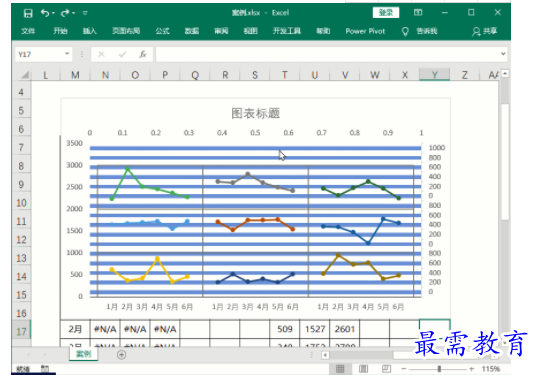536x375 pixels.
Task: Click the chart title text
Action: click(256, 113)
